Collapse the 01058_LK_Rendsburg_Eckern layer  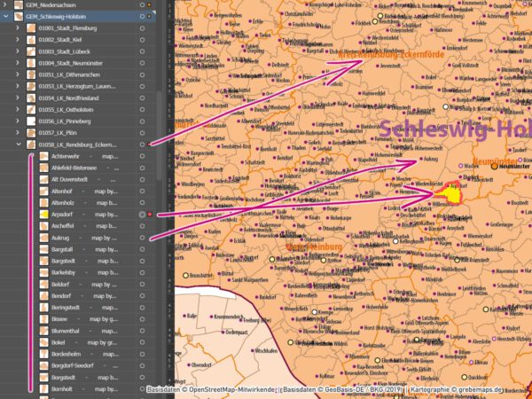pos(19,145)
